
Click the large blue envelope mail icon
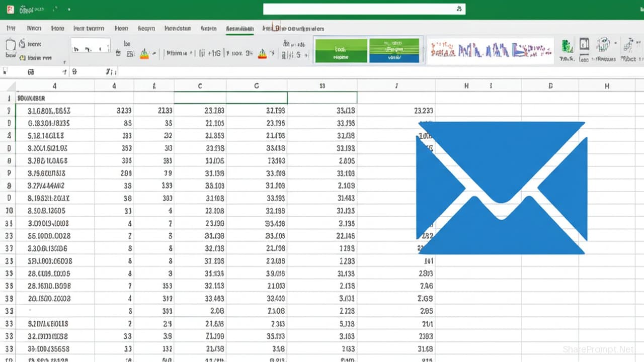pyautogui.click(x=502, y=188)
